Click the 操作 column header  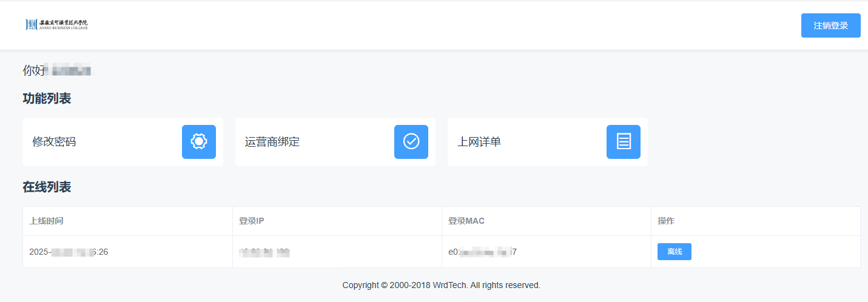click(x=666, y=221)
